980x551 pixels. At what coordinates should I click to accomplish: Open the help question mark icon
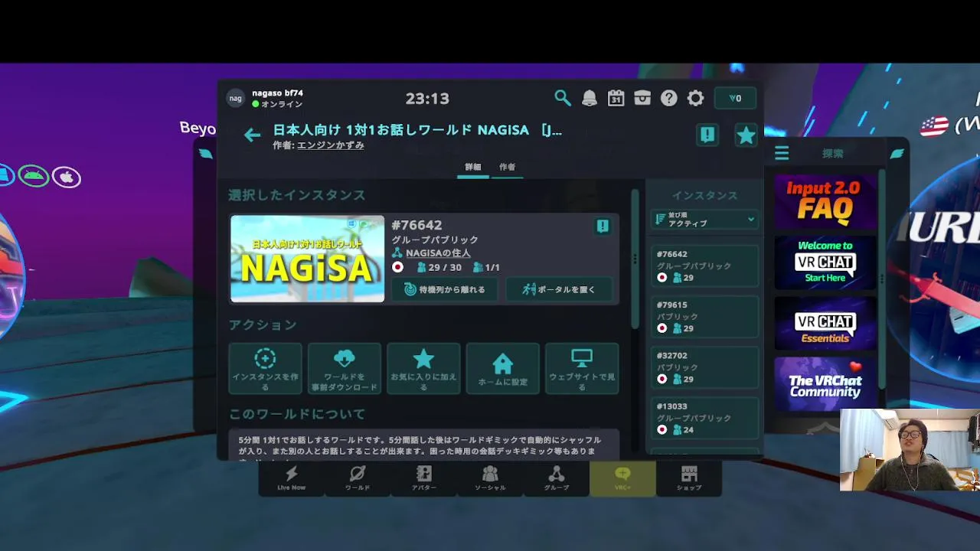pos(669,98)
